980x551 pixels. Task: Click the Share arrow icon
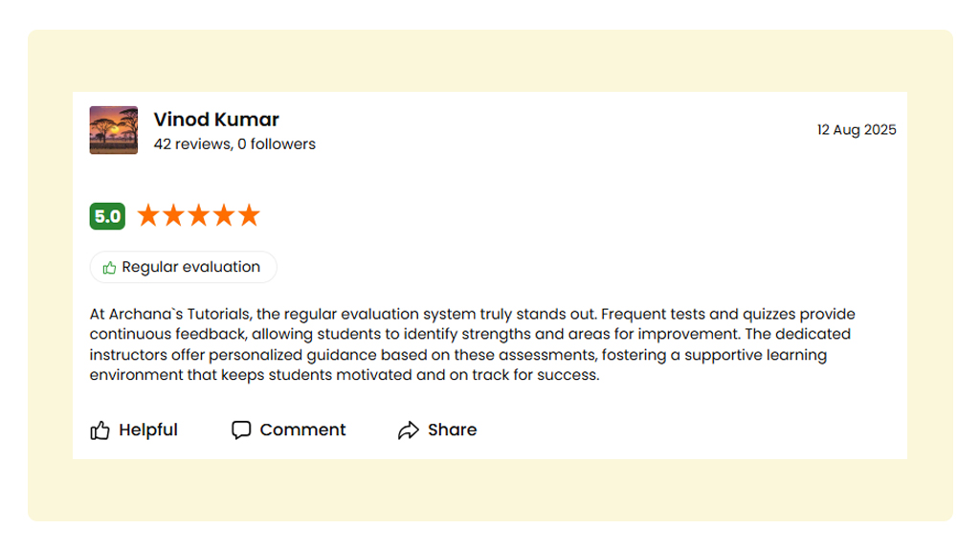tap(409, 430)
